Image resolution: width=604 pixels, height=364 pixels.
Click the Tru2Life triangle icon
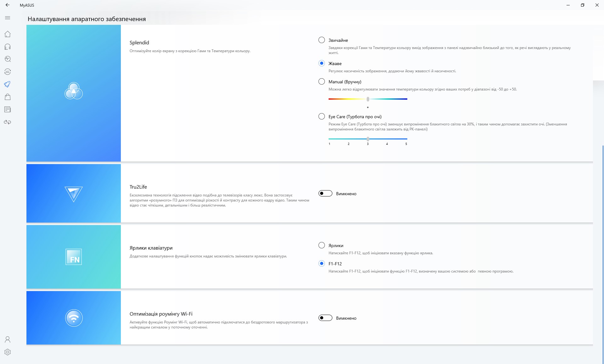74,194
